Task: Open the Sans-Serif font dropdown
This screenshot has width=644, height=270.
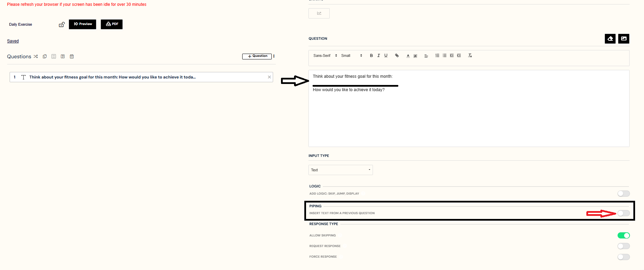Action: 325,56
